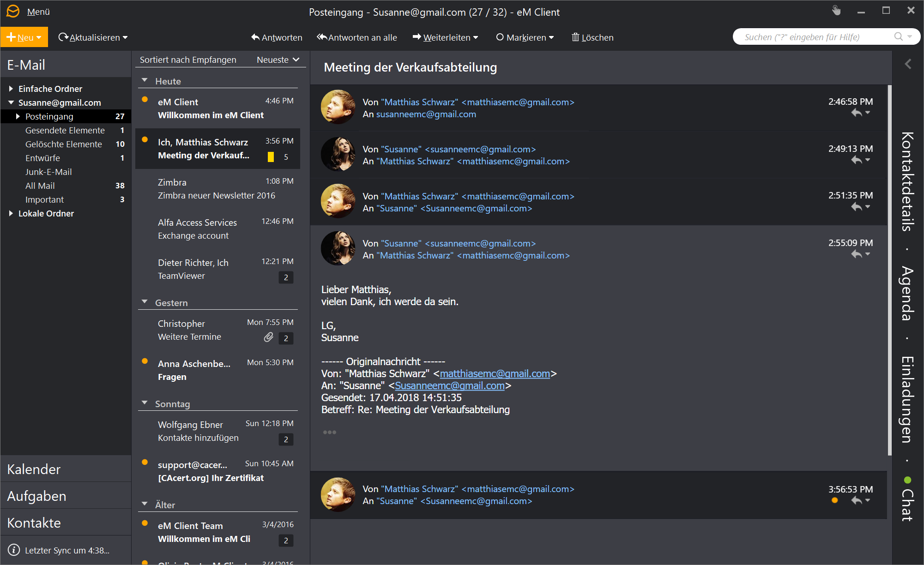Select Gesendete Elemente folder

point(66,130)
